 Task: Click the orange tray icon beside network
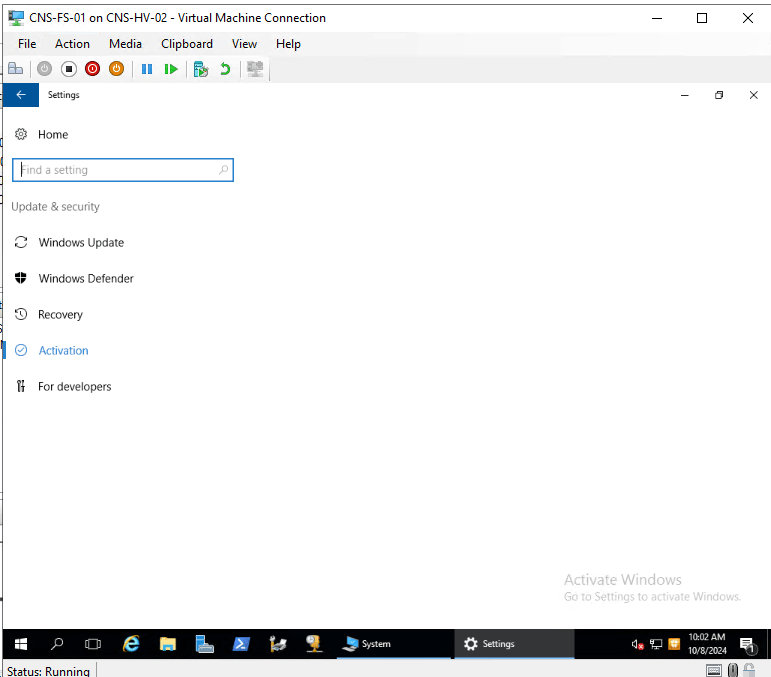click(x=674, y=644)
